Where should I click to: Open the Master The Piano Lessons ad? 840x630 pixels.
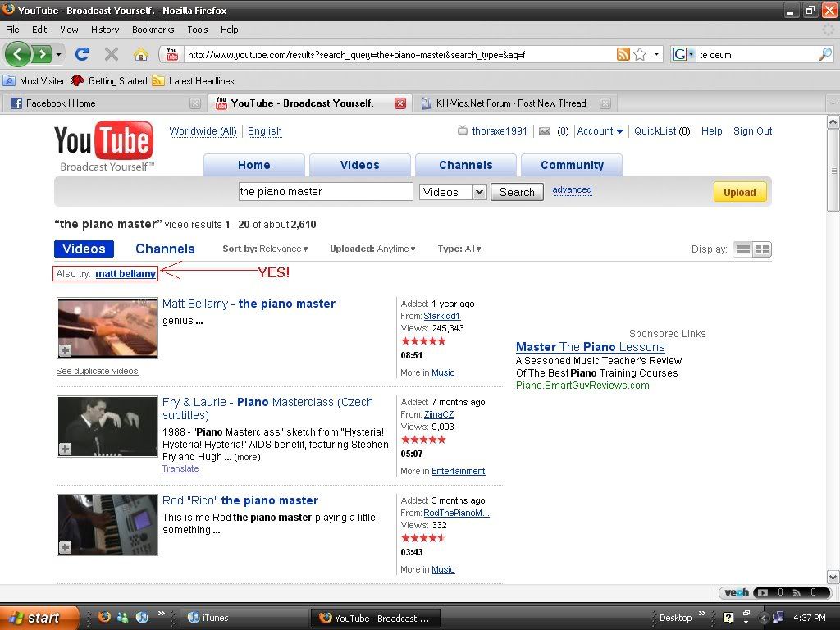pos(591,347)
